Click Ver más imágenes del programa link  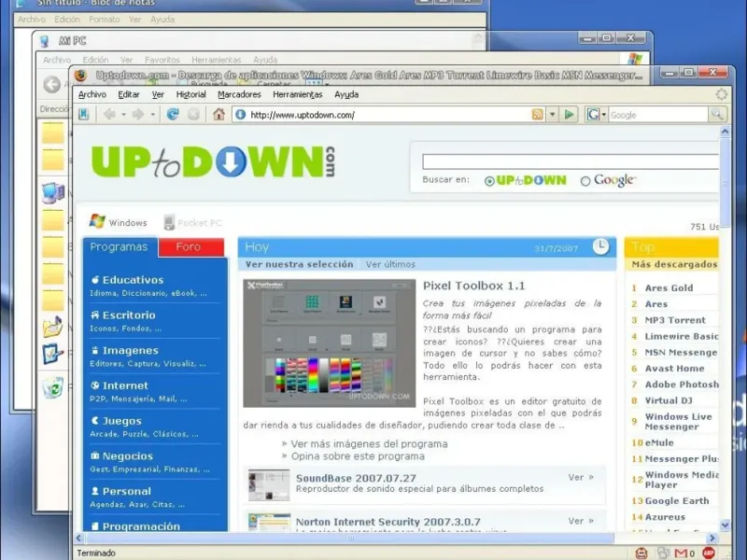click(x=369, y=444)
